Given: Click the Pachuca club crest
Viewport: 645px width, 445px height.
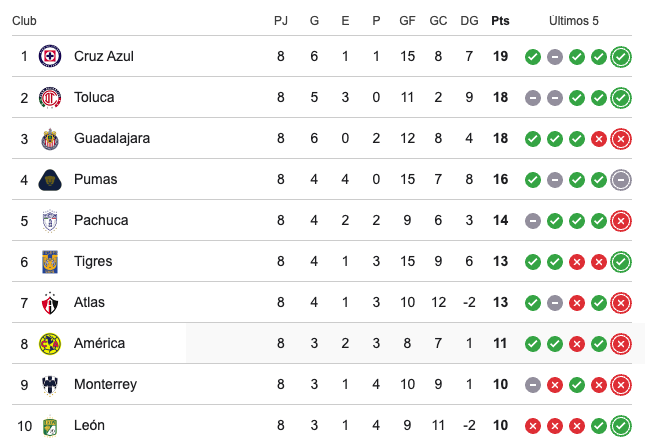Looking at the screenshot, I should tap(49, 220).
